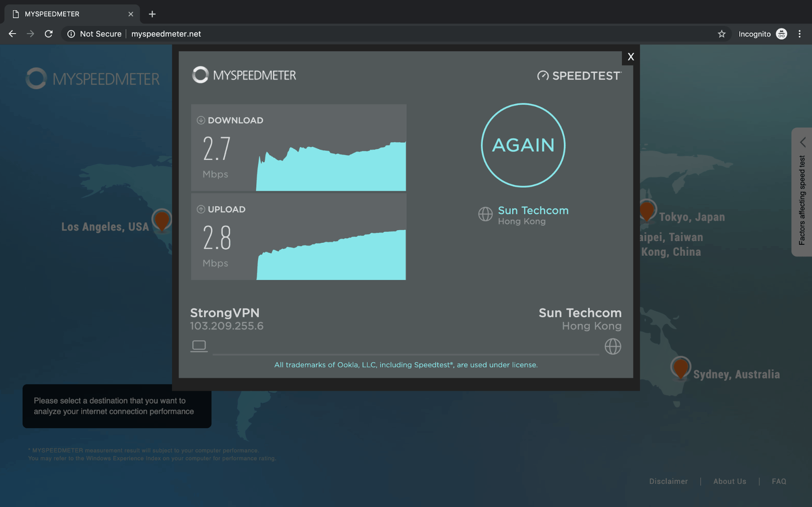Expand the Factors affecting speed test panel
Image resolution: width=812 pixels, height=507 pixels.
coord(802,192)
